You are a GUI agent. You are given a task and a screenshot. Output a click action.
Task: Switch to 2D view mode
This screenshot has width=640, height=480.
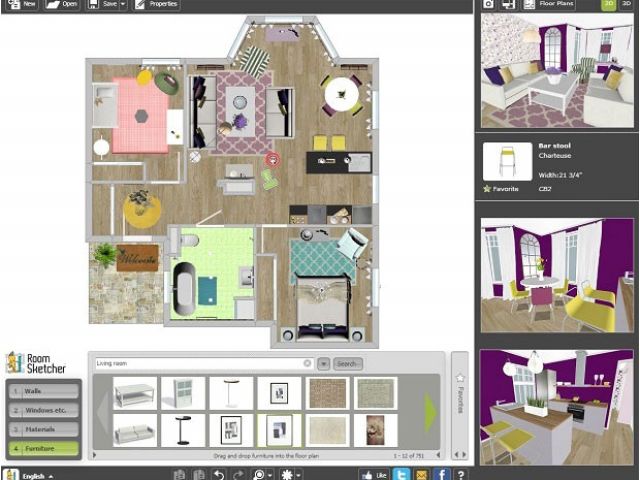point(606,5)
